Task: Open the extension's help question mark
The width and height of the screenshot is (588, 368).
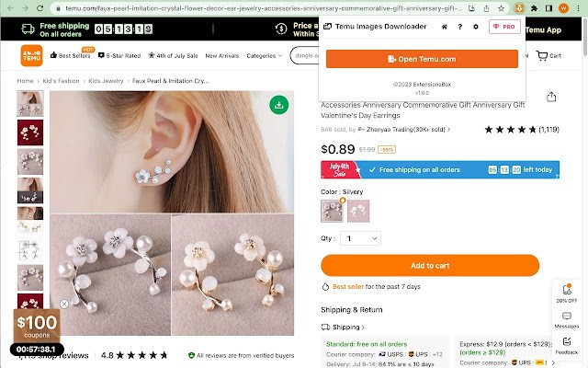Action: click(460, 27)
